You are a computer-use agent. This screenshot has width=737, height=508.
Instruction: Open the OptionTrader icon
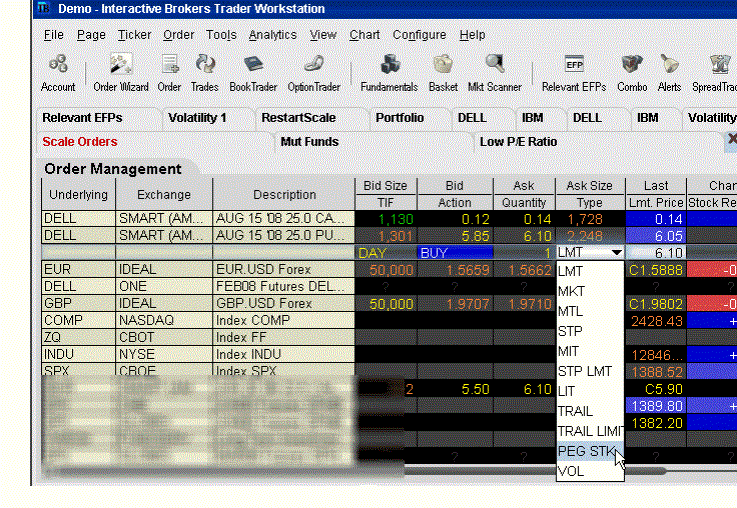(314, 72)
